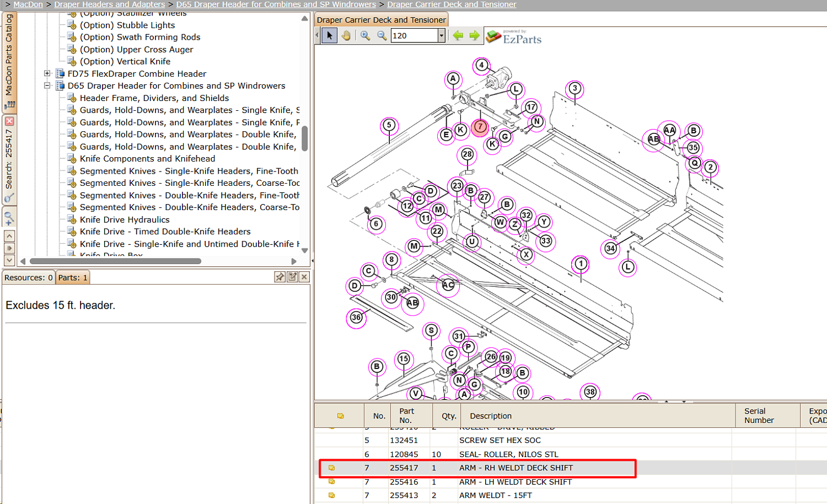The width and height of the screenshot is (827, 504).
Task: Click callout 7 highlighted in the diagram
Action: (x=480, y=127)
